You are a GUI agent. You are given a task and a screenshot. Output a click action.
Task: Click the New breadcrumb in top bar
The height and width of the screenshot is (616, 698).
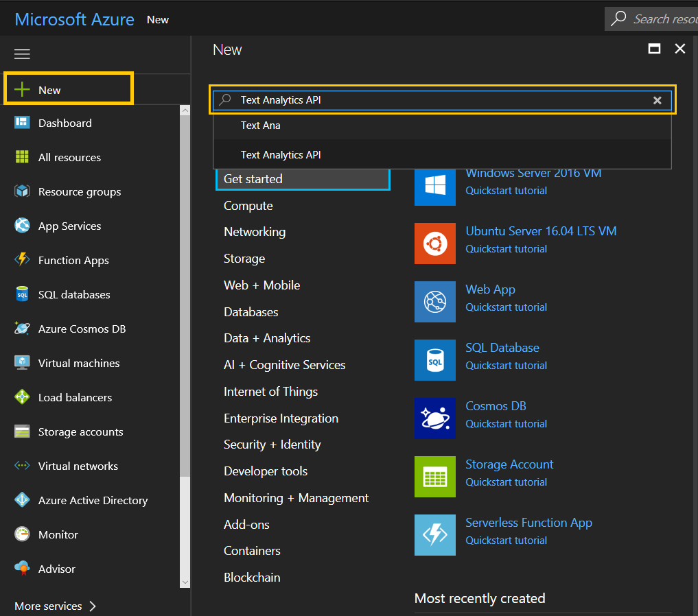pos(158,20)
